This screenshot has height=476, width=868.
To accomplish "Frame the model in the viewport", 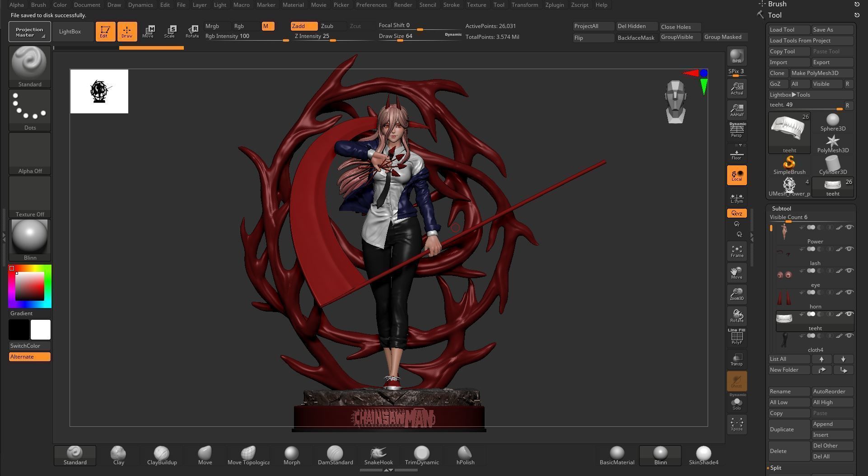I will point(737,251).
